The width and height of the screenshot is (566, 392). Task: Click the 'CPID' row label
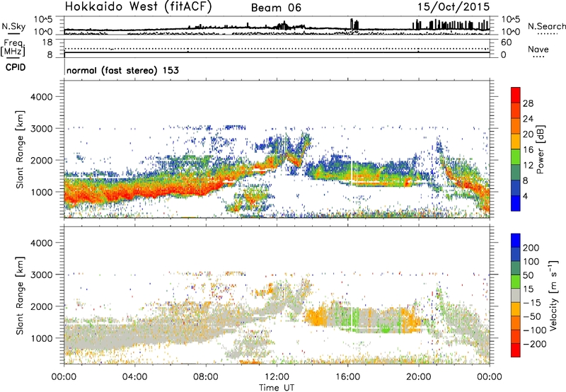(x=16, y=67)
